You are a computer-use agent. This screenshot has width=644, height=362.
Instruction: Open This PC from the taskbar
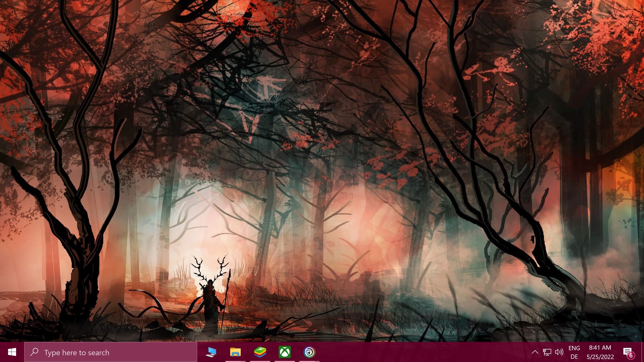pos(211,352)
